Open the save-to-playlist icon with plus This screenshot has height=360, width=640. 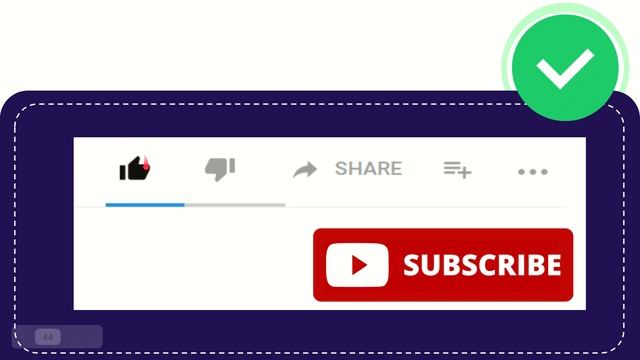tap(457, 170)
